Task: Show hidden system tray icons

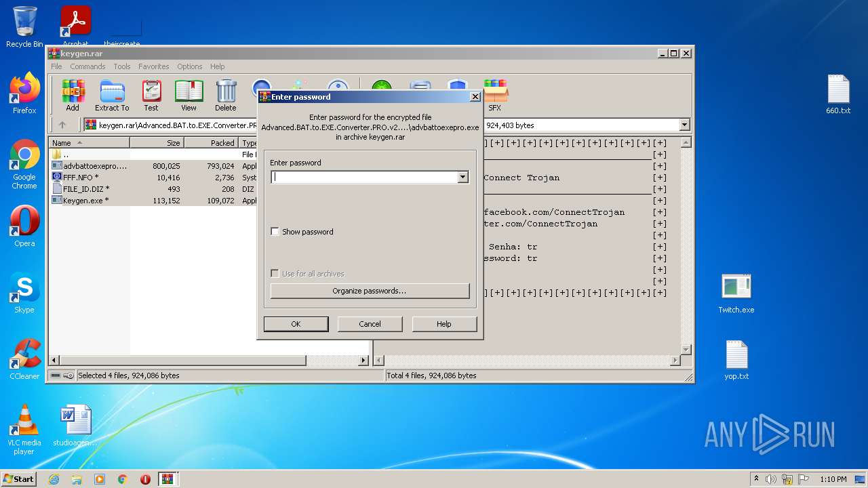Action: point(756,479)
